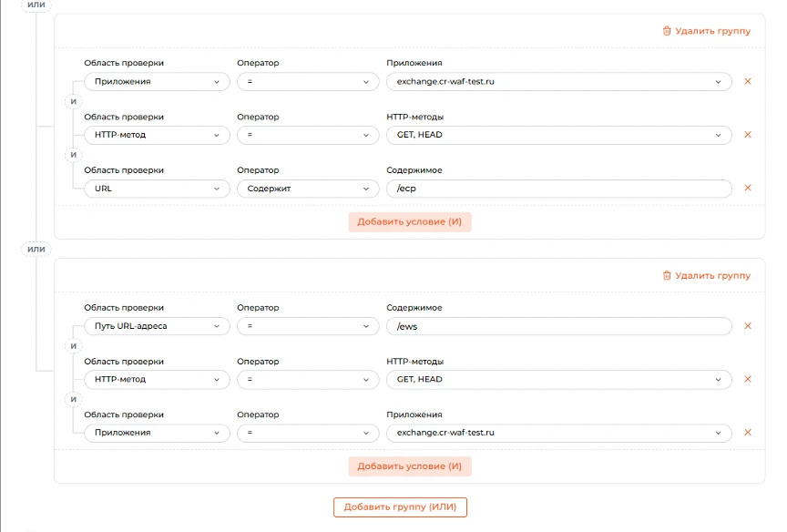Screen dimensions: 787x532
Task: Open the Приложения scope dropdown in first group
Action: (157, 81)
